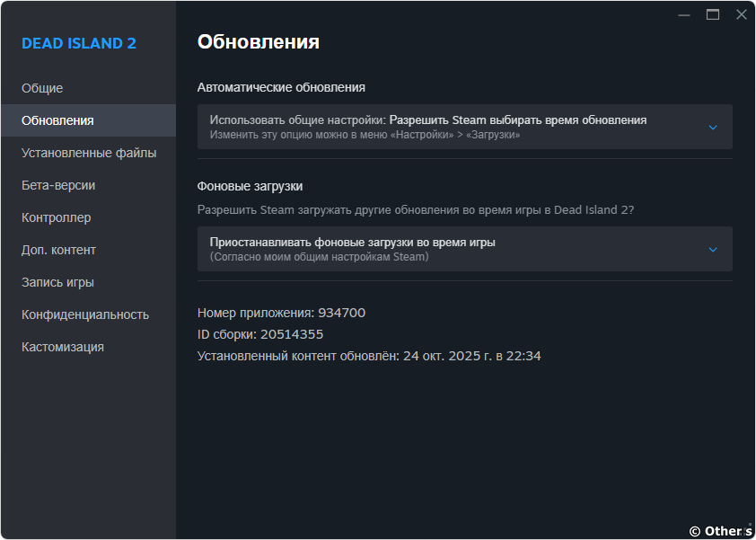
Task: Click the build ID 20514355 line
Action: tap(260, 334)
